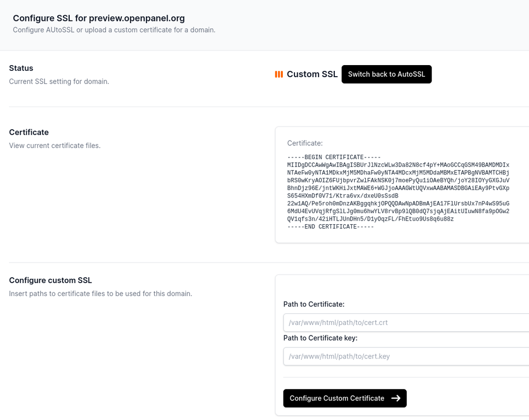The height and width of the screenshot is (420, 529).
Task: Click the "Status" section heading
Action: [x=21, y=68]
